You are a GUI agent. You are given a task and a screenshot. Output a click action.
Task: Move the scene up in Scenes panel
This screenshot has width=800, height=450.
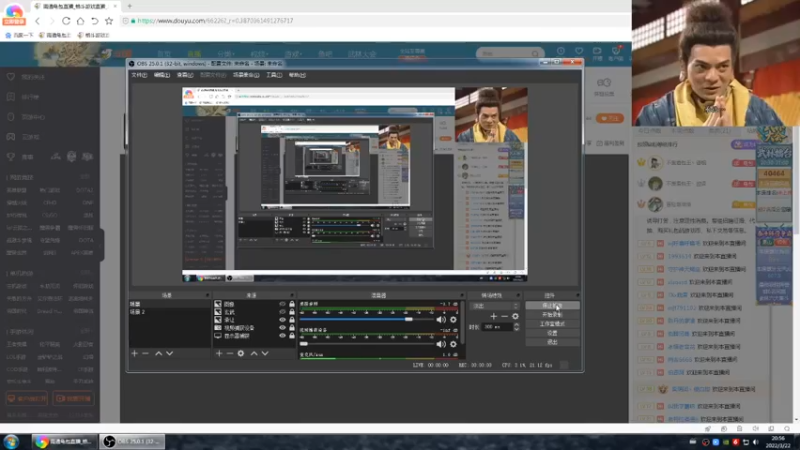[159, 353]
